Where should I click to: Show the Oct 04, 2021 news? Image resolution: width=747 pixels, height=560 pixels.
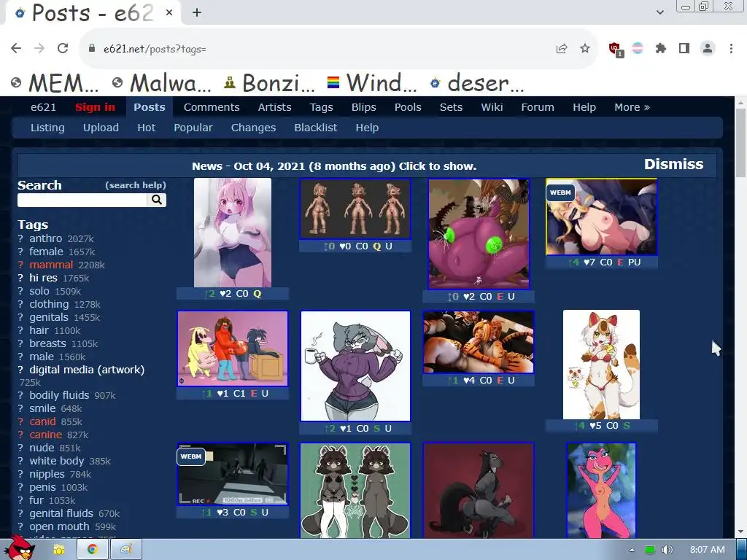tap(334, 166)
